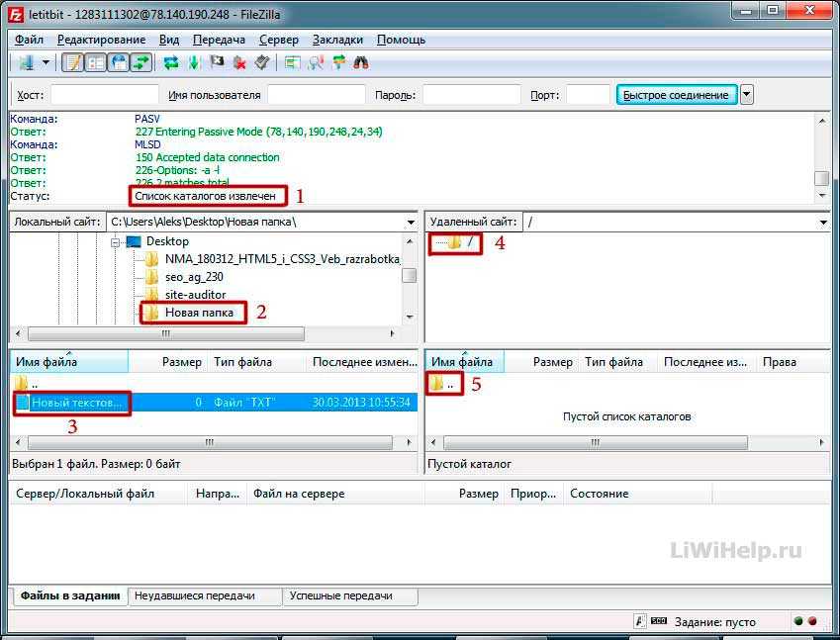Expand the local site path dropdown
The image size is (840, 640).
pos(411,222)
